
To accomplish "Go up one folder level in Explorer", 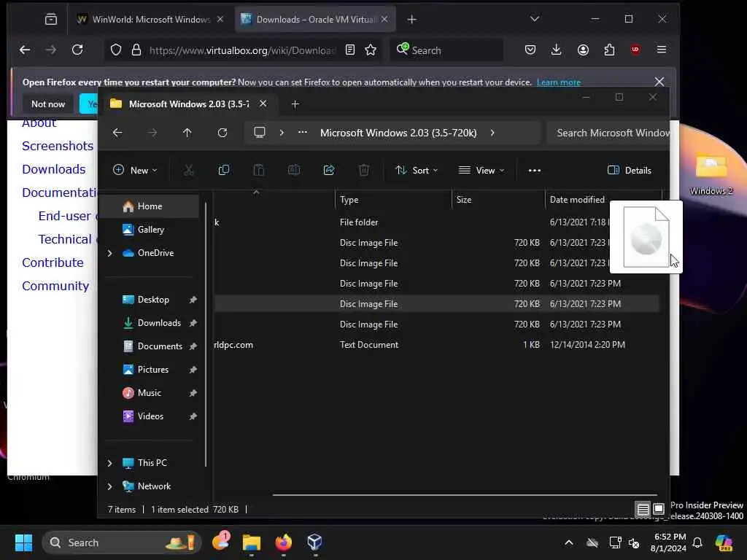I will 187,133.
